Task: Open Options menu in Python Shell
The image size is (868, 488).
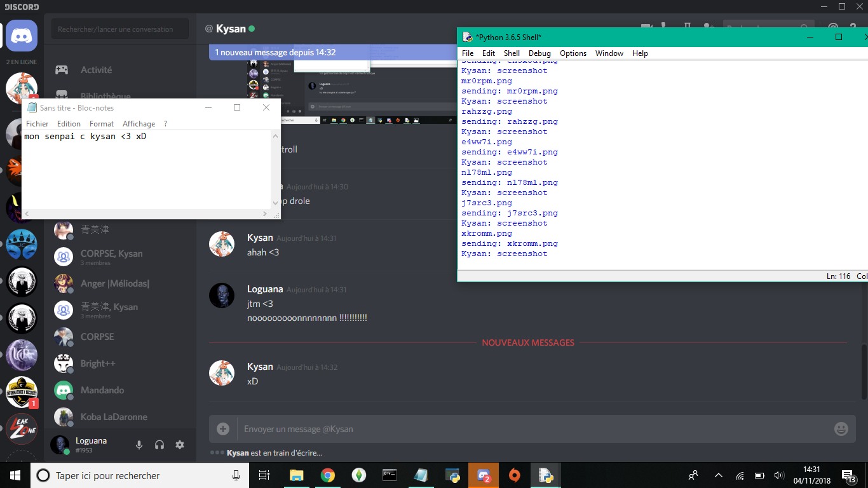Action: click(573, 53)
